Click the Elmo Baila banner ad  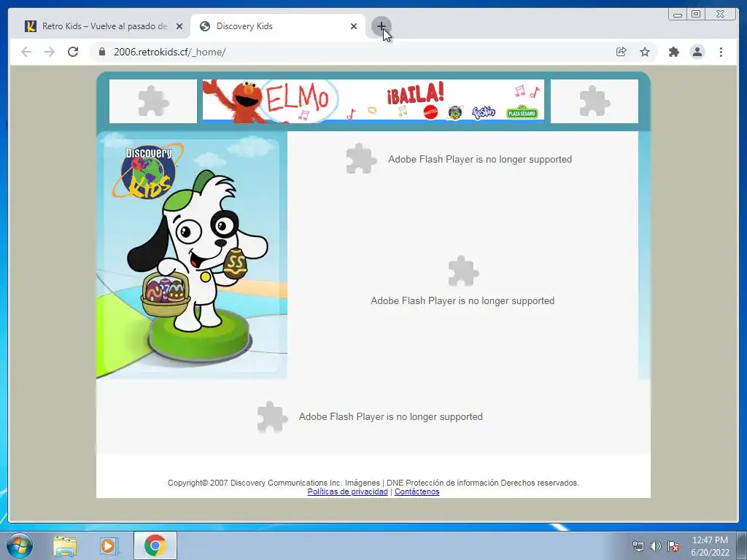(373, 101)
